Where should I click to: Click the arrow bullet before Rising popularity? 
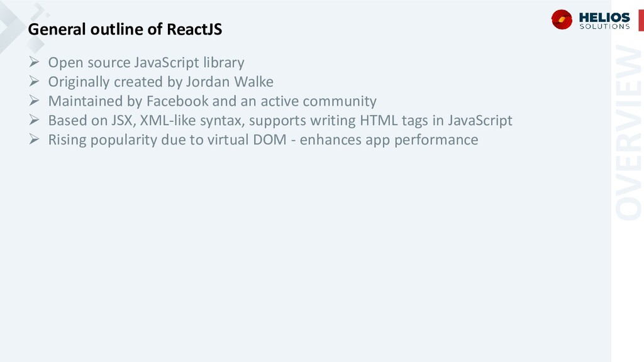[x=34, y=139]
